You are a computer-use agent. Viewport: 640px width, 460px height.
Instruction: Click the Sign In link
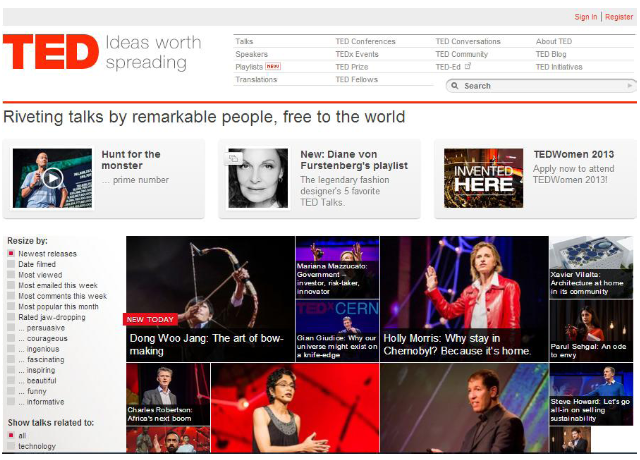pos(585,17)
